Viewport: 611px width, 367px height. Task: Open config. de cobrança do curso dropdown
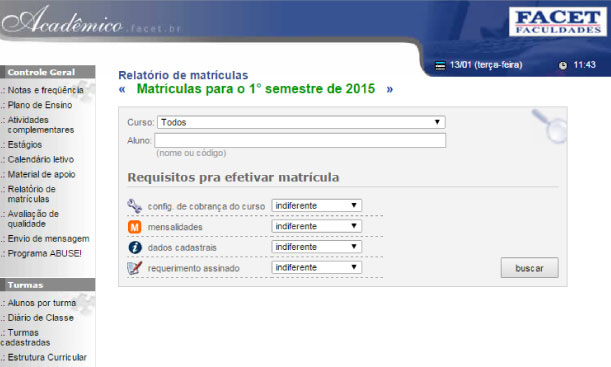316,206
